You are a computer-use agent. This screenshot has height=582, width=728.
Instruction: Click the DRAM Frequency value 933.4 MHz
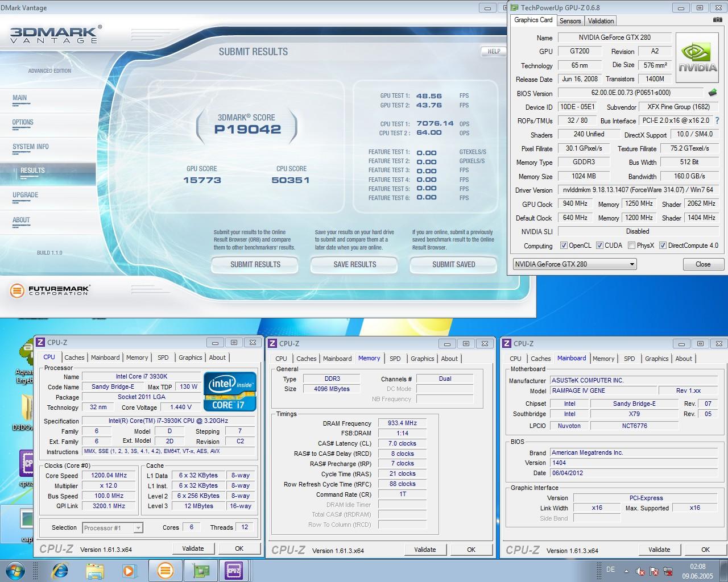pyautogui.click(x=402, y=423)
